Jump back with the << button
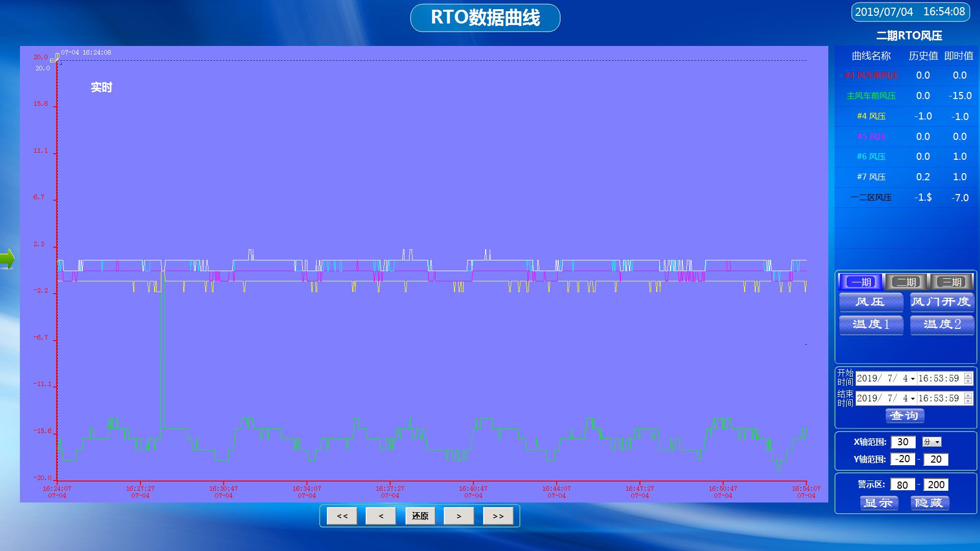This screenshot has height=551, width=980. (342, 516)
